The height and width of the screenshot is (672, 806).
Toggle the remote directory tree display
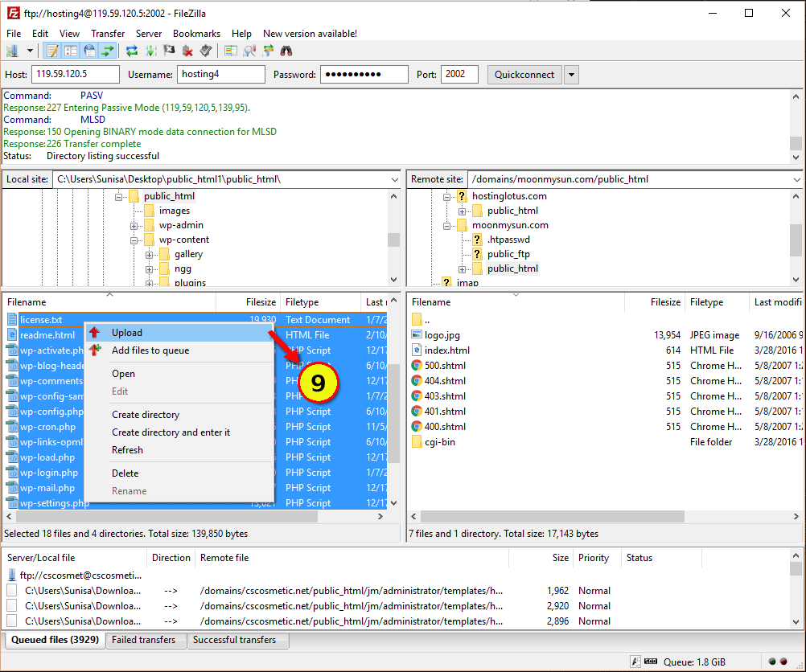pos(89,51)
